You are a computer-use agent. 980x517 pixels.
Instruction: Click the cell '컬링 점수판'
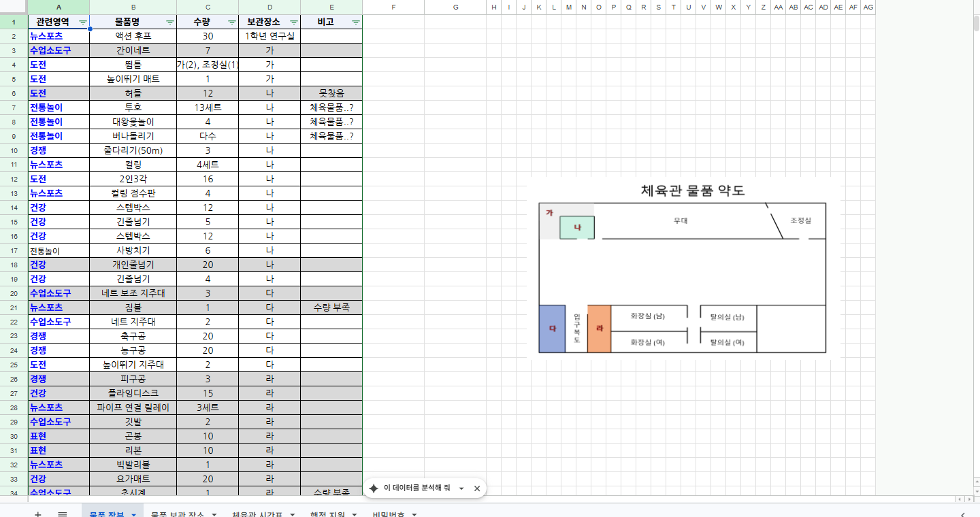tap(133, 193)
